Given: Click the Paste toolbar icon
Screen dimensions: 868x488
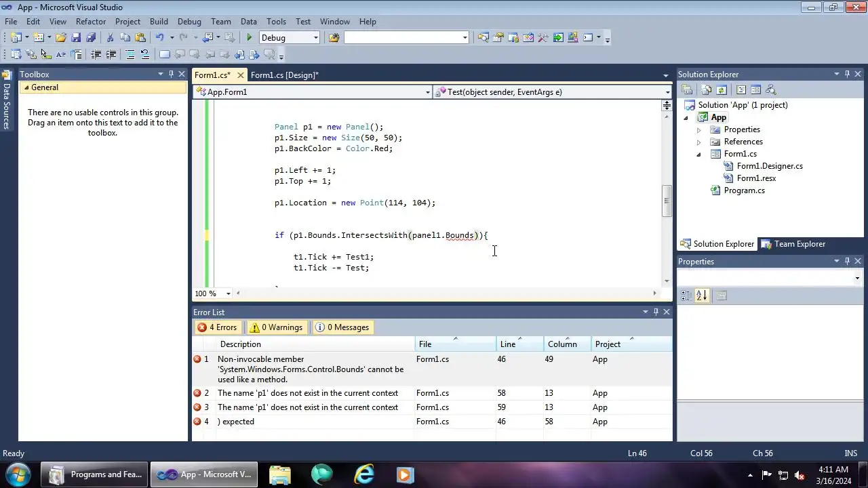Looking at the screenshot, I should pyautogui.click(x=140, y=38).
